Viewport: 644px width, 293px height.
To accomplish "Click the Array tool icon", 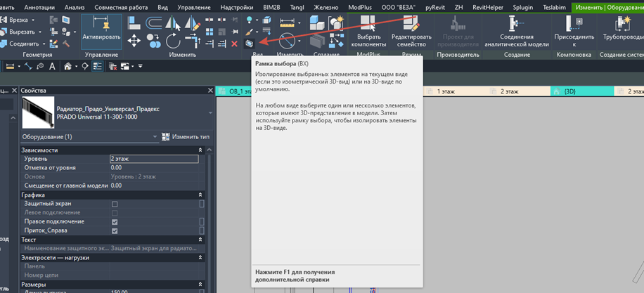I will 210,32.
